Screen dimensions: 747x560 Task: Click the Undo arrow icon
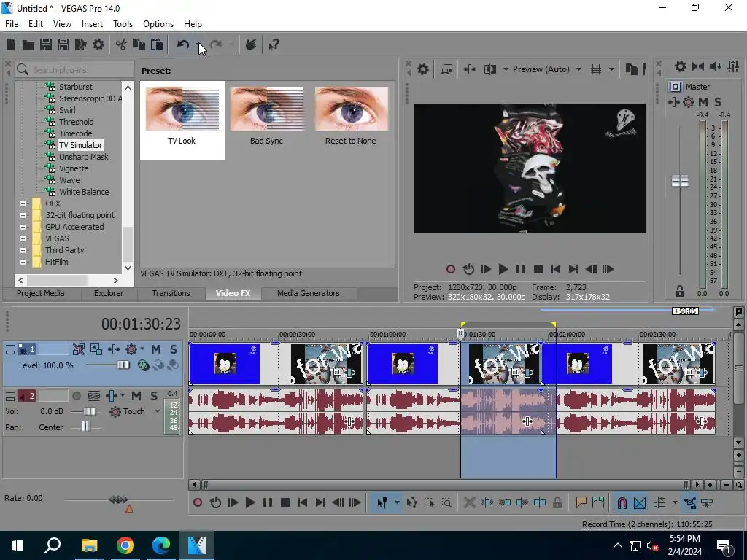pos(183,44)
